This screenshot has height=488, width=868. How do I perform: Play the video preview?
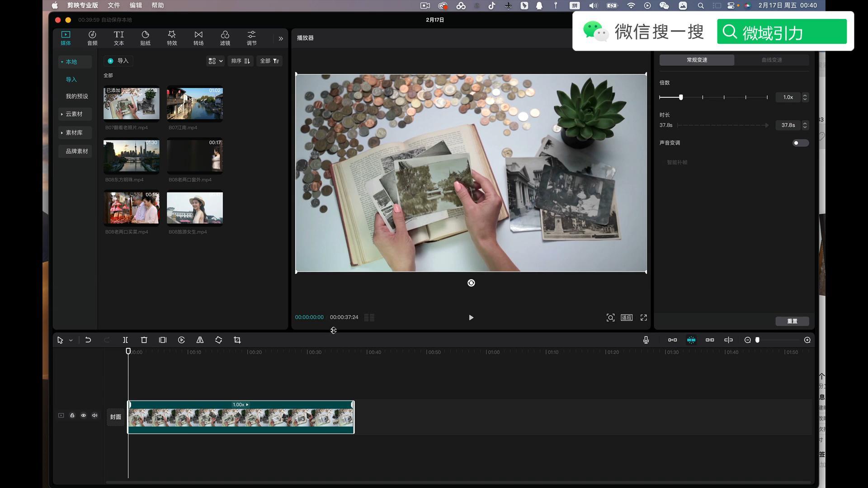click(x=471, y=318)
